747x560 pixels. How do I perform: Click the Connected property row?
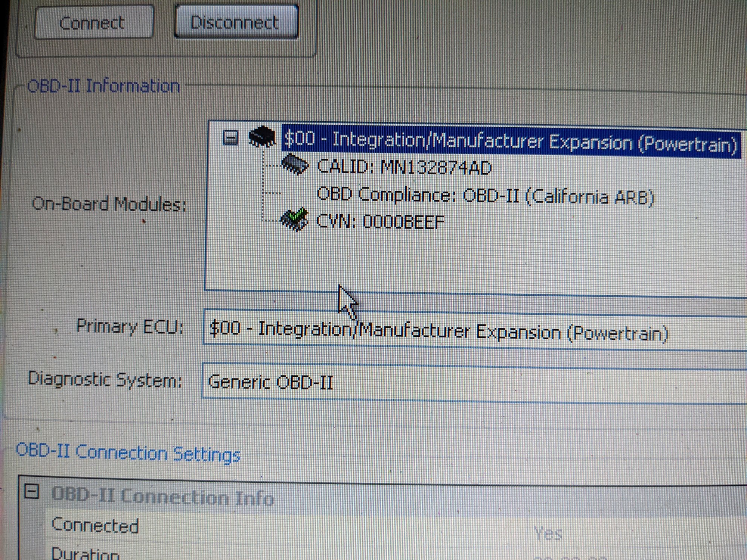coord(95,526)
